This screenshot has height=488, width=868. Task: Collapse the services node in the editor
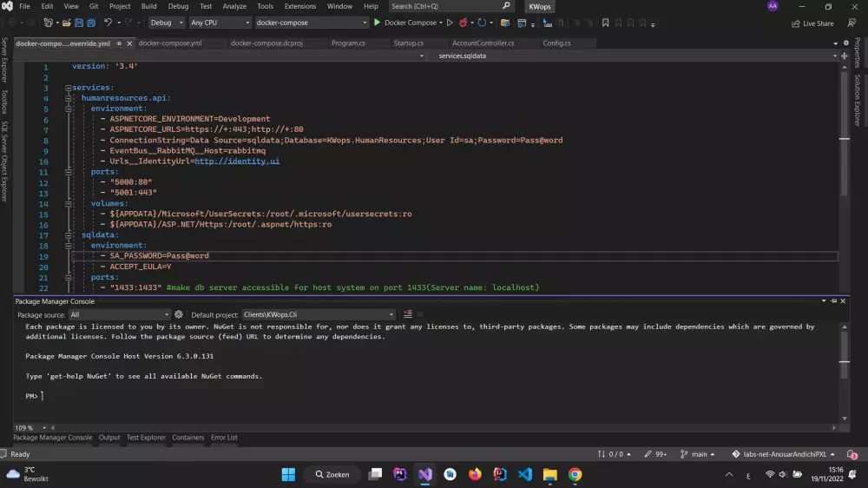pos(67,88)
